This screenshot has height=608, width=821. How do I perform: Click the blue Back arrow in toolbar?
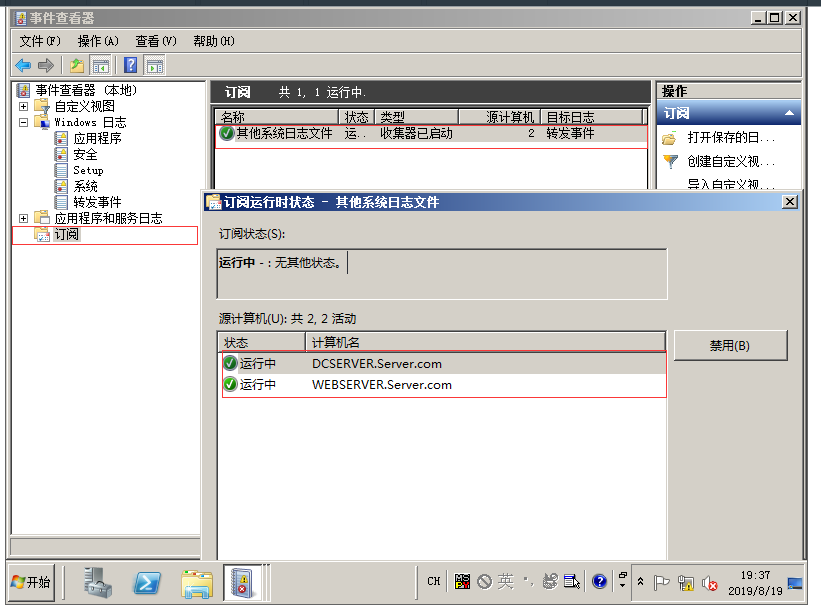point(22,66)
